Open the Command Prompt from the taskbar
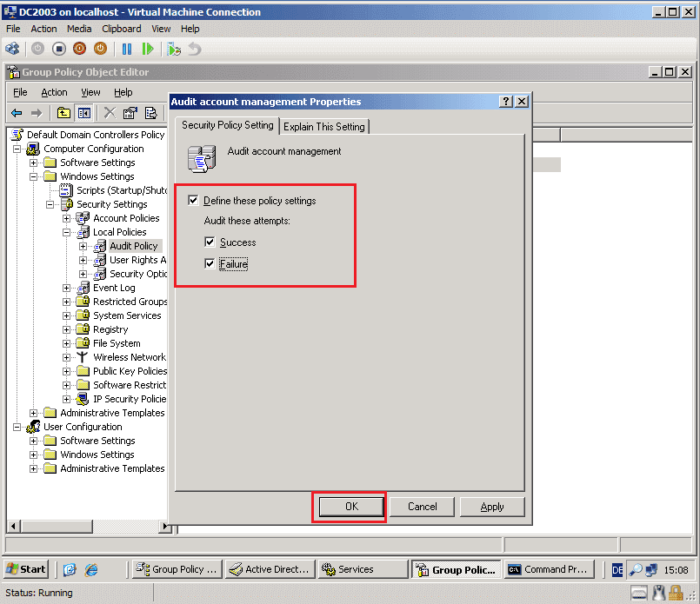Image resolution: width=700 pixels, height=604 pixels. (x=550, y=569)
